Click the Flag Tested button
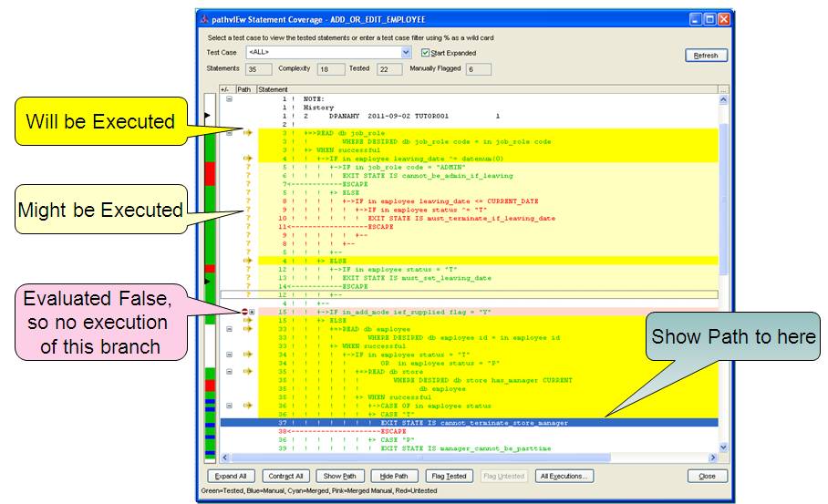Screen dimensions: 828x504 (450, 476)
